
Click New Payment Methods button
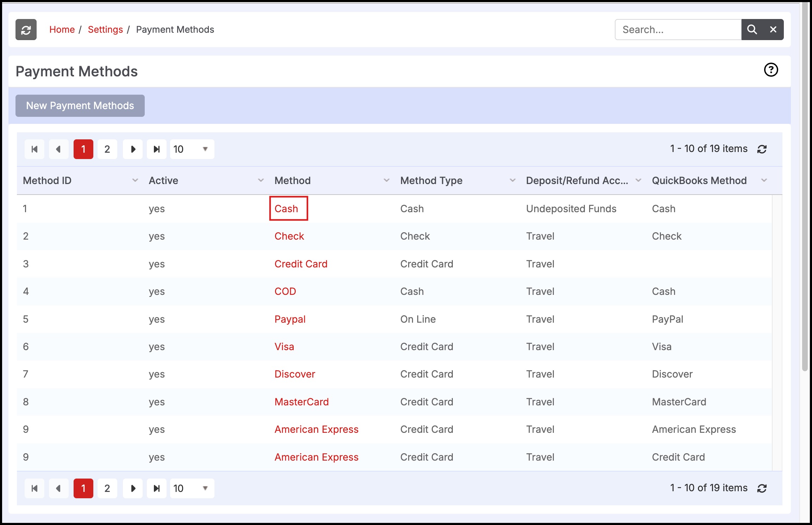click(80, 106)
